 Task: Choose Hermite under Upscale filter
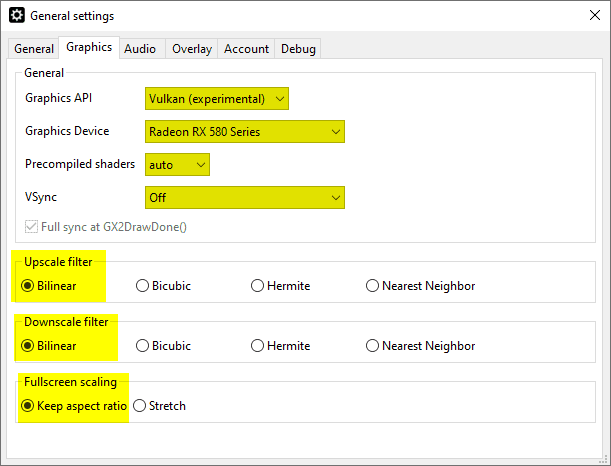[258, 286]
